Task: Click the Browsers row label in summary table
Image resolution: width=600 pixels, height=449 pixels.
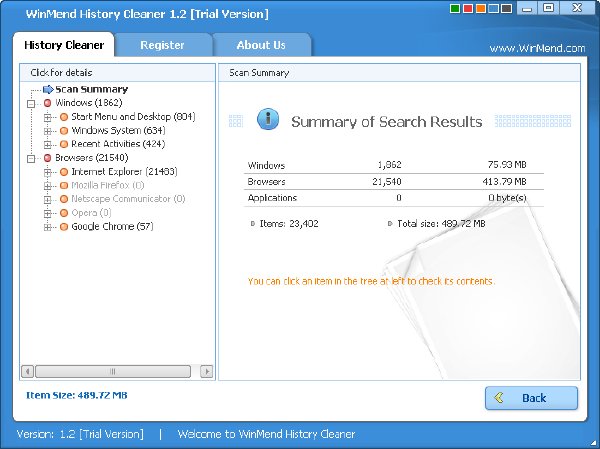Action: point(266,181)
